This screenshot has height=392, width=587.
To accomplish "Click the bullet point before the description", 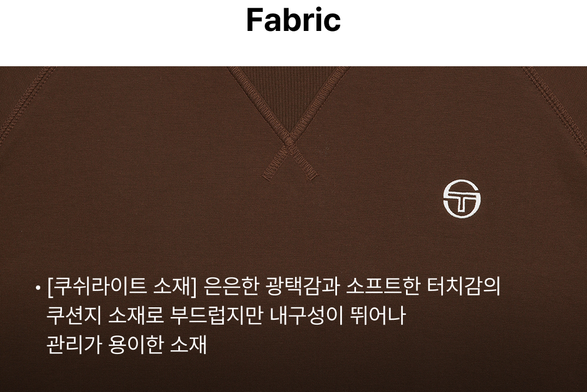I will pos(38,288).
